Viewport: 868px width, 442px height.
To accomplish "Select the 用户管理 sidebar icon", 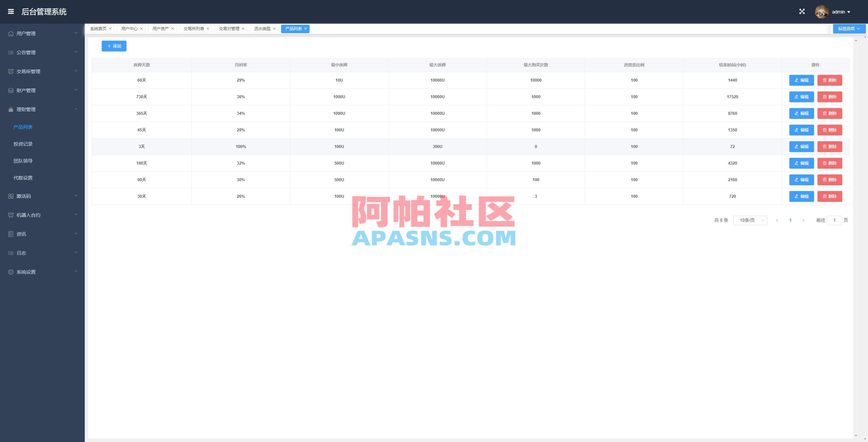I will point(10,33).
